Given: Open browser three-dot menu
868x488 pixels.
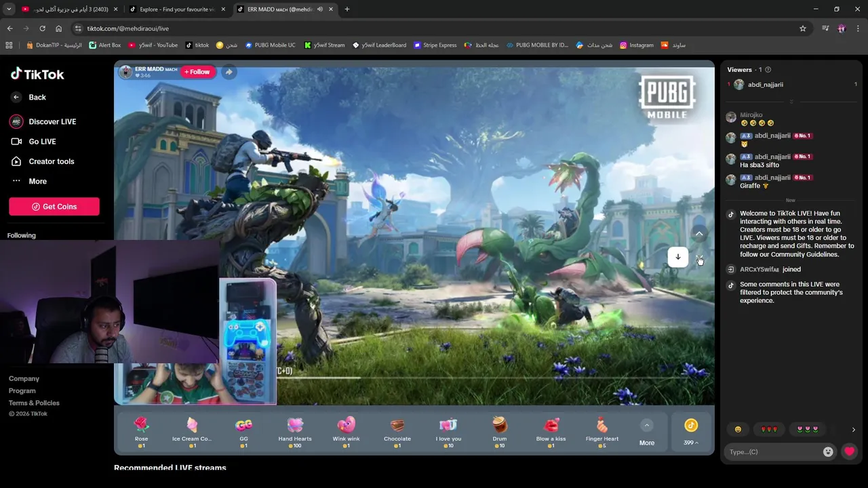Looking at the screenshot, I should point(858,28).
